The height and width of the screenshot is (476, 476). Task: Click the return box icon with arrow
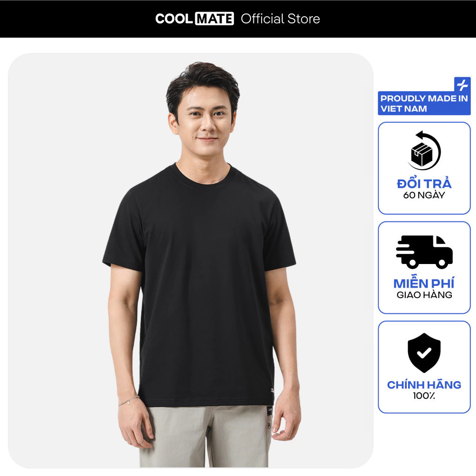click(x=424, y=151)
